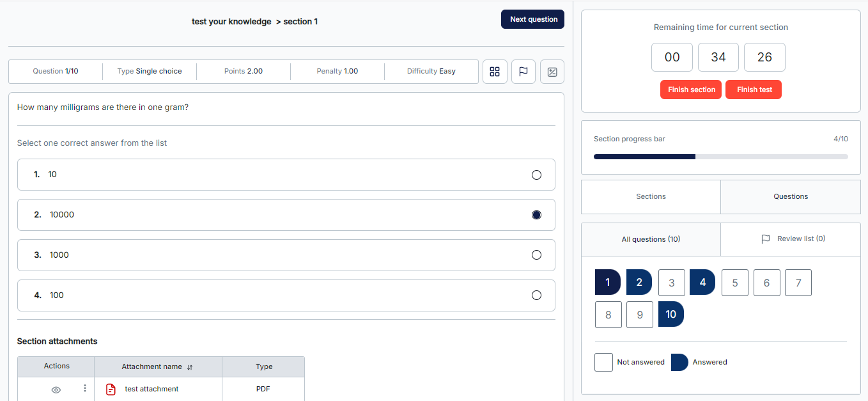Open the question grid overview icon
This screenshot has width=868, height=401.
tap(495, 72)
